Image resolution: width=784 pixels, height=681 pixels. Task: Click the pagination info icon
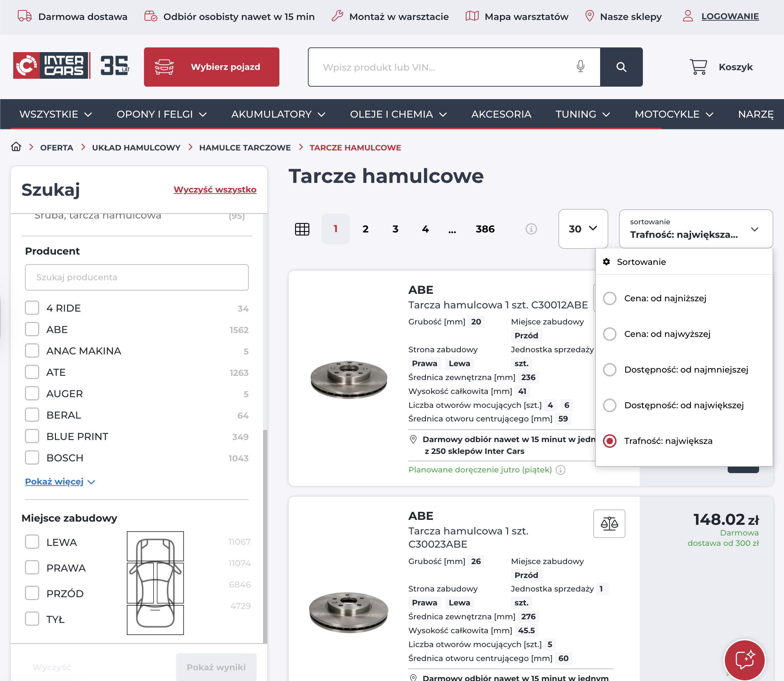531,229
